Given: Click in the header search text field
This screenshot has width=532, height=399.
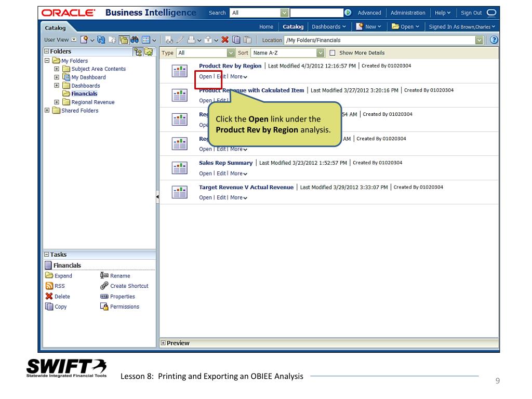Looking at the screenshot, I should point(316,13).
